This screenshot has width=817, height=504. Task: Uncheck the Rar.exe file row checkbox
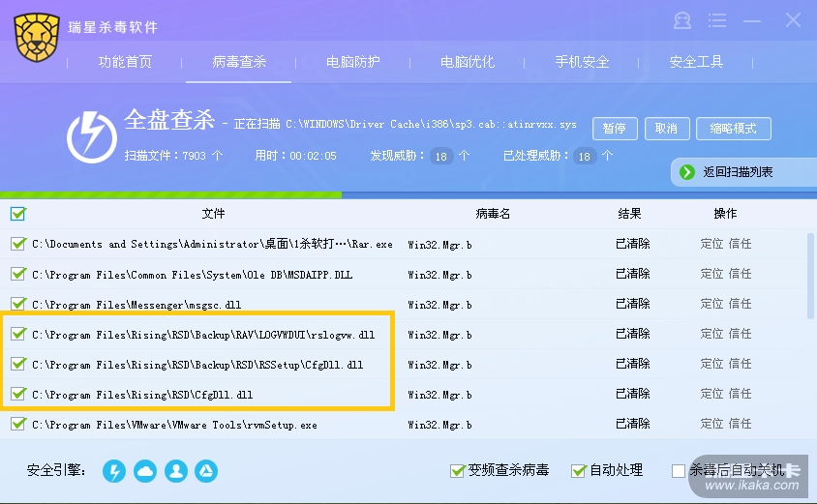click(x=18, y=244)
